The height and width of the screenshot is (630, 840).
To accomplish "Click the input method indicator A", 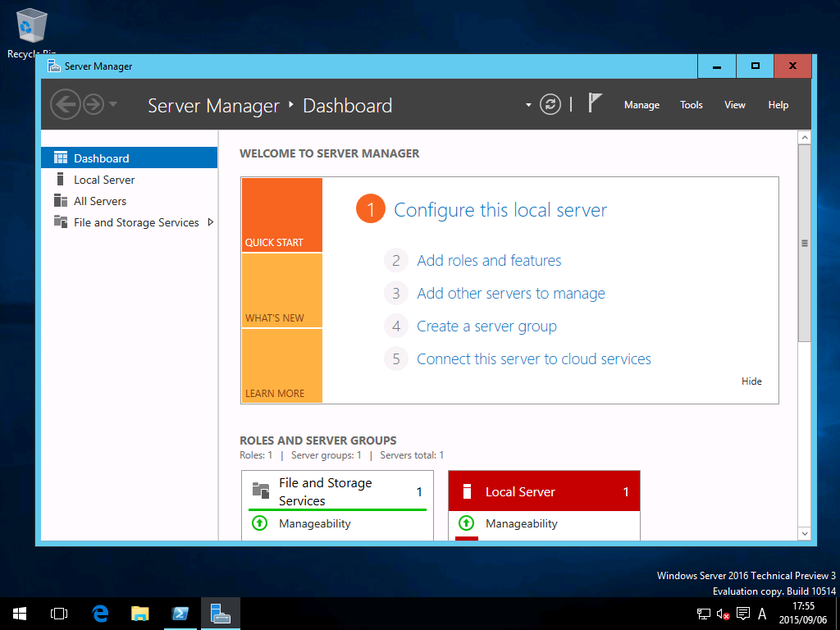I will pos(762,614).
